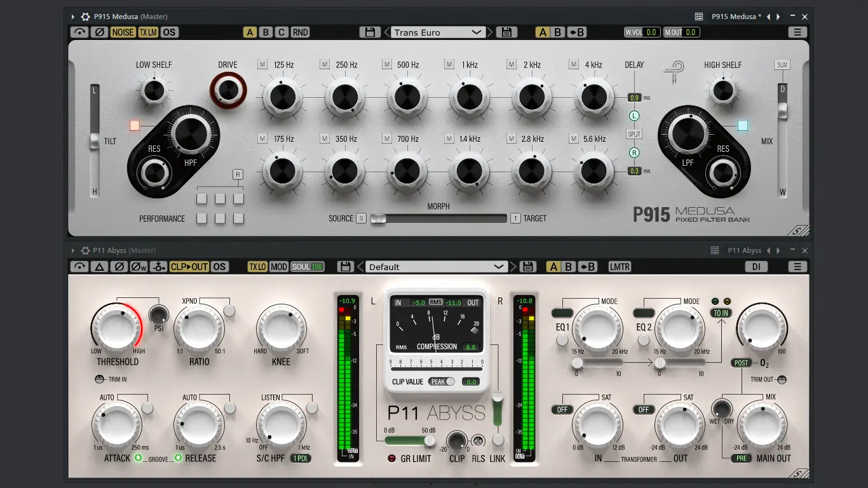Go to next preset right of Trans Euro
Image resolution: width=868 pixels, height=488 pixels.
[x=490, y=32]
